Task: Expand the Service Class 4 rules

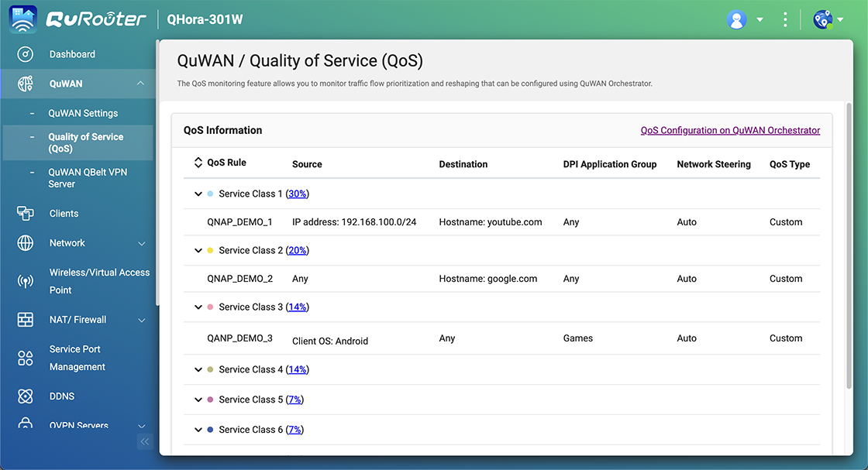Action: pyautogui.click(x=198, y=369)
